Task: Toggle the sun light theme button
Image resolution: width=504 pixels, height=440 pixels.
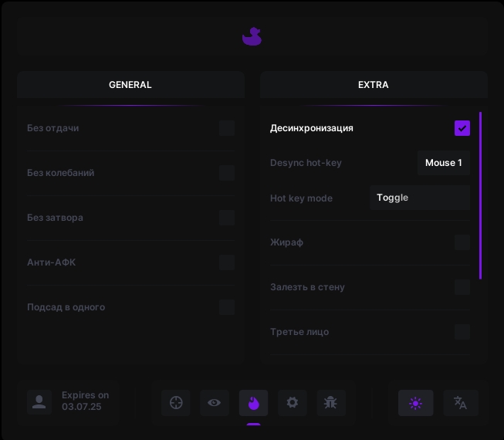Action: (x=415, y=403)
